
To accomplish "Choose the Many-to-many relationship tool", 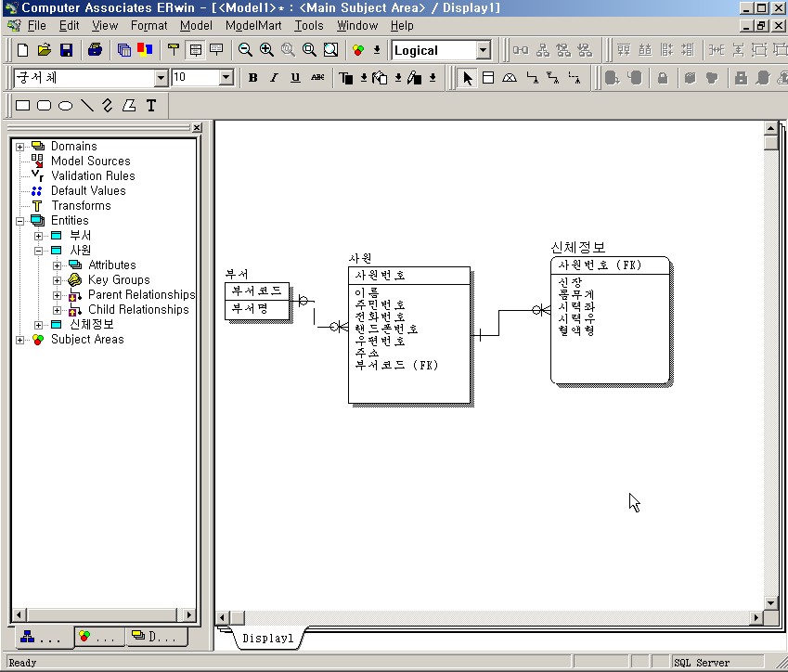I will tap(553, 77).
